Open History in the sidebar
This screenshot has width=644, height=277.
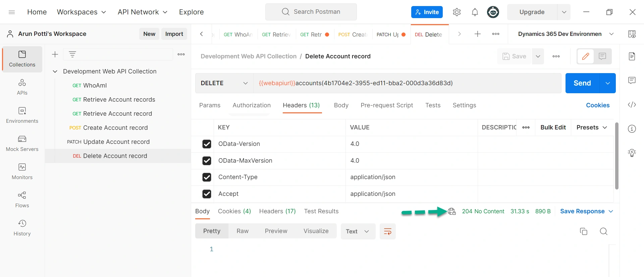click(x=22, y=228)
